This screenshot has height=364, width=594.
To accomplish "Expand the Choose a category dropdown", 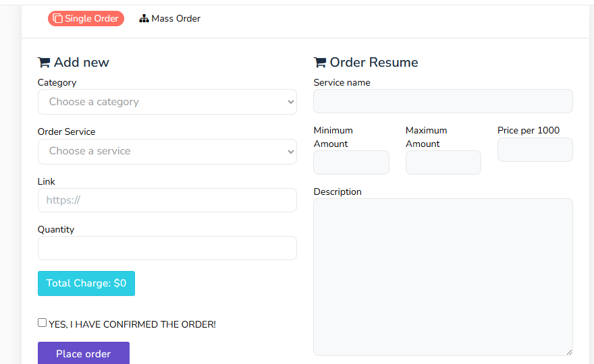I will tap(167, 102).
